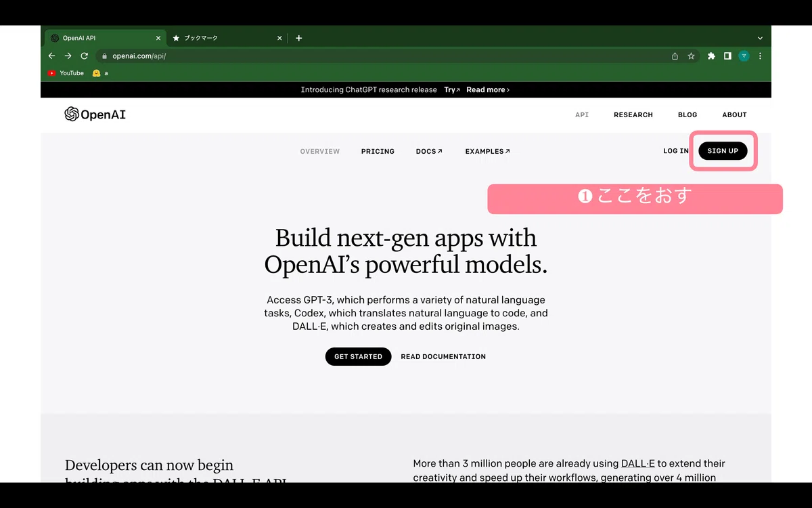Open the extensions puzzle icon
The width and height of the screenshot is (812, 508).
(x=711, y=56)
